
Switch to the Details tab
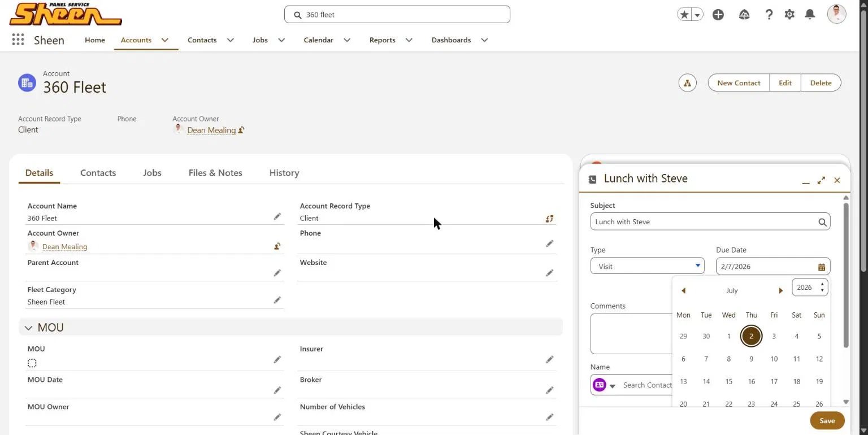39,173
